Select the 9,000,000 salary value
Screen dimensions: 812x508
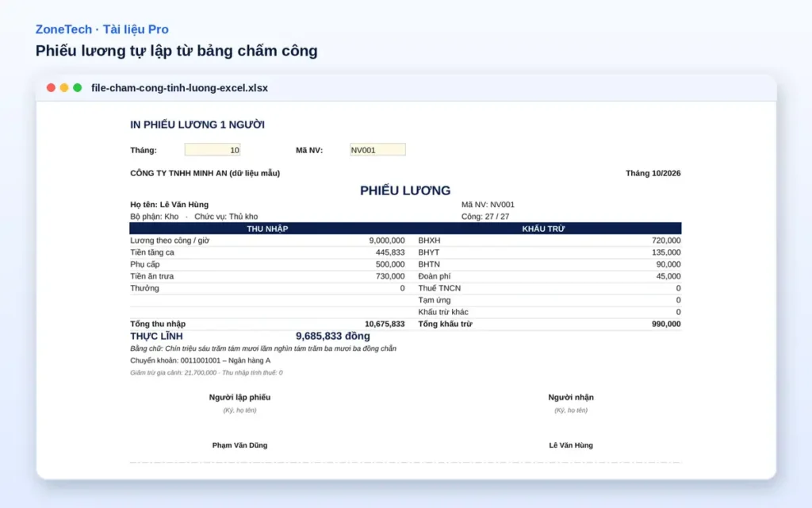[x=387, y=241]
